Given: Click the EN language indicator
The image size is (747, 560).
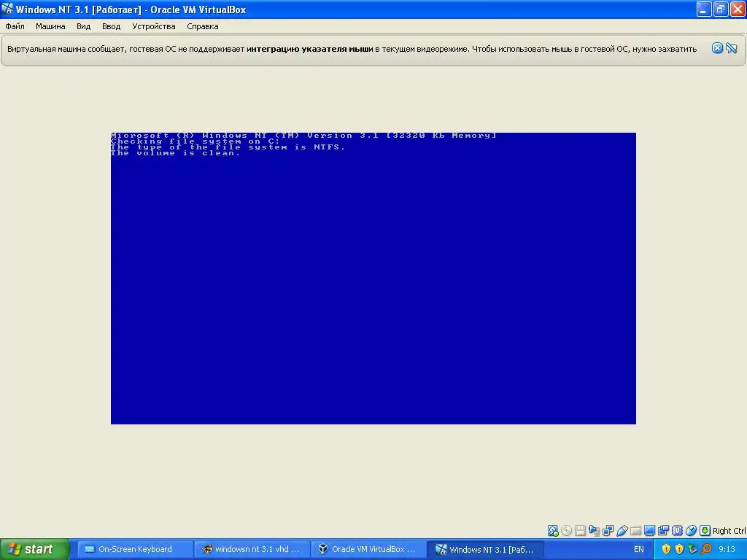Looking at the screenshot, I should 639,549.
